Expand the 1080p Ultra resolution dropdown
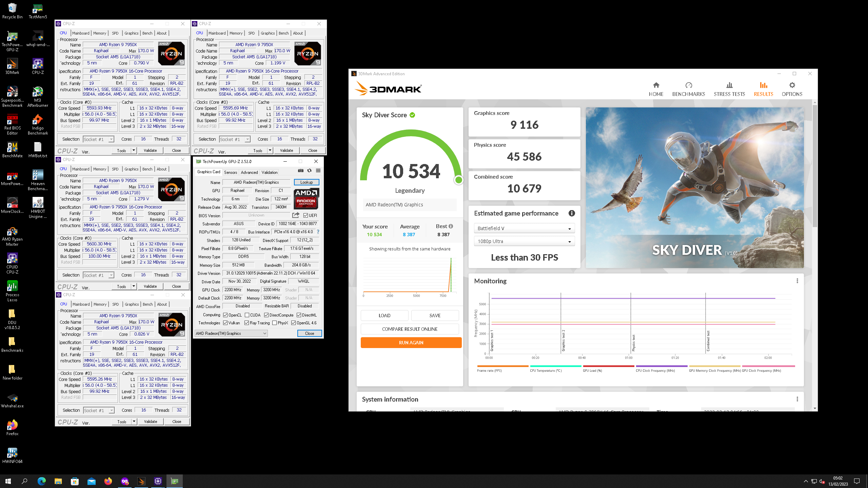868x488 pixels. (x=524, y=241)
